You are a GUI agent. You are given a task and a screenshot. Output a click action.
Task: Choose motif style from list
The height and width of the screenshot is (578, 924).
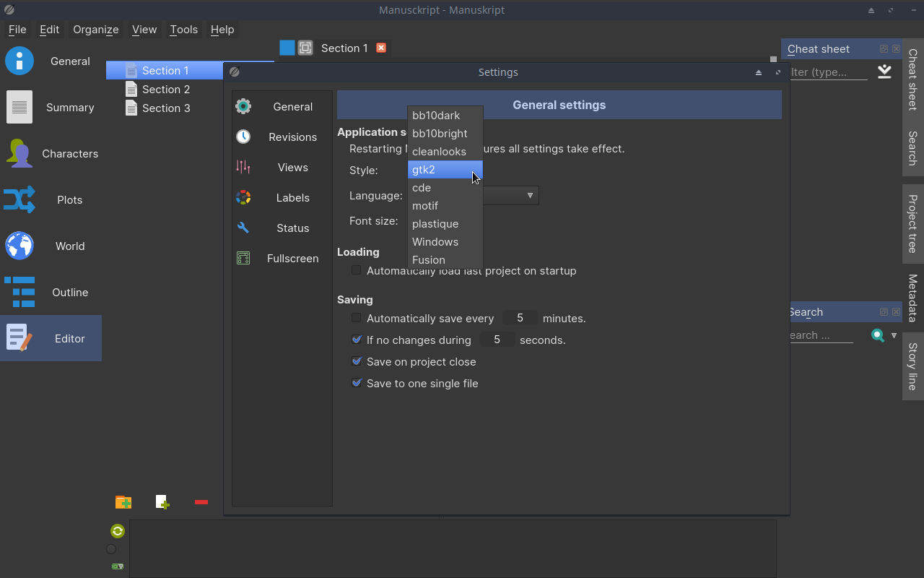[x=445, y=205]
